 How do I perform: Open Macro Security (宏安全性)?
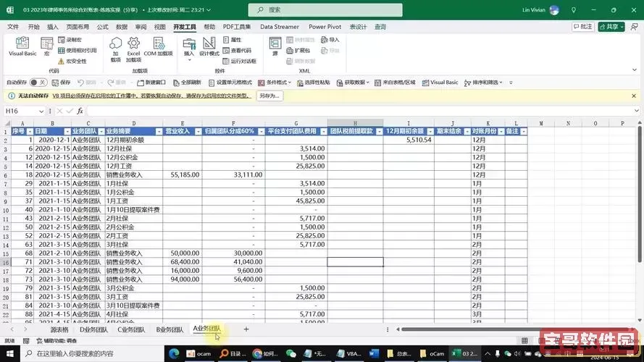point(75,61)
